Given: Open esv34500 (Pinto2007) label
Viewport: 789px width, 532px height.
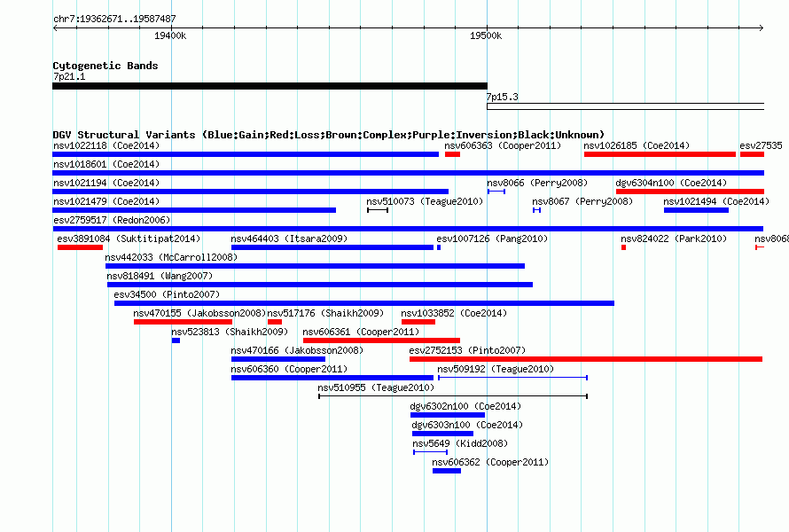Looking at the screenshot, I should coord(167,294).
